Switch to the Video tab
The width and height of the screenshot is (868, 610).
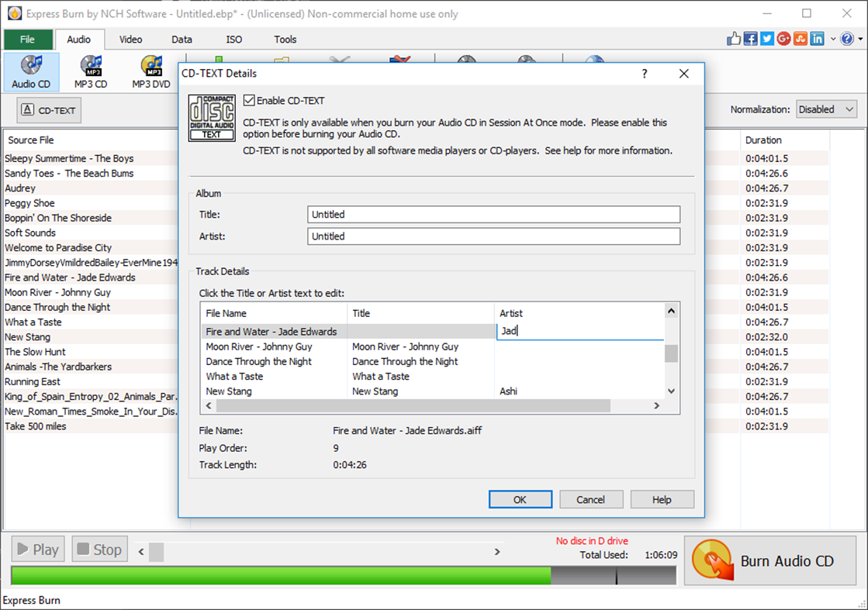[x=130, y=40]
